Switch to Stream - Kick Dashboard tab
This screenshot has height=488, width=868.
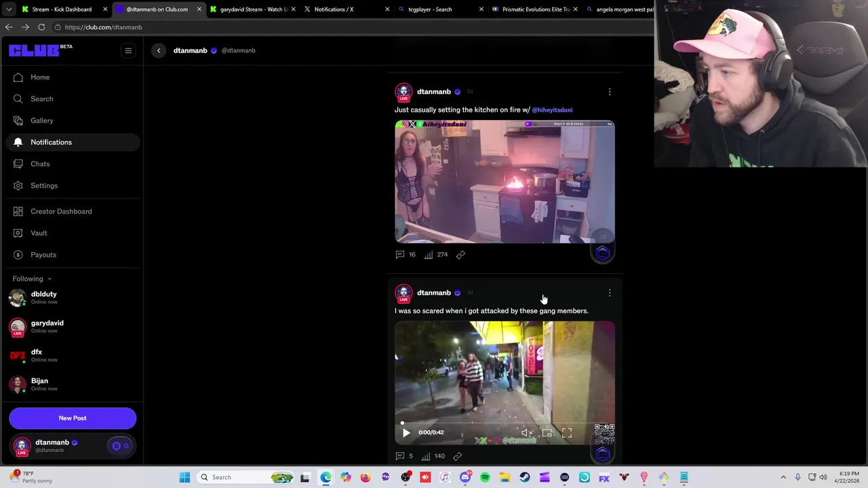click(x=62, y=9)
